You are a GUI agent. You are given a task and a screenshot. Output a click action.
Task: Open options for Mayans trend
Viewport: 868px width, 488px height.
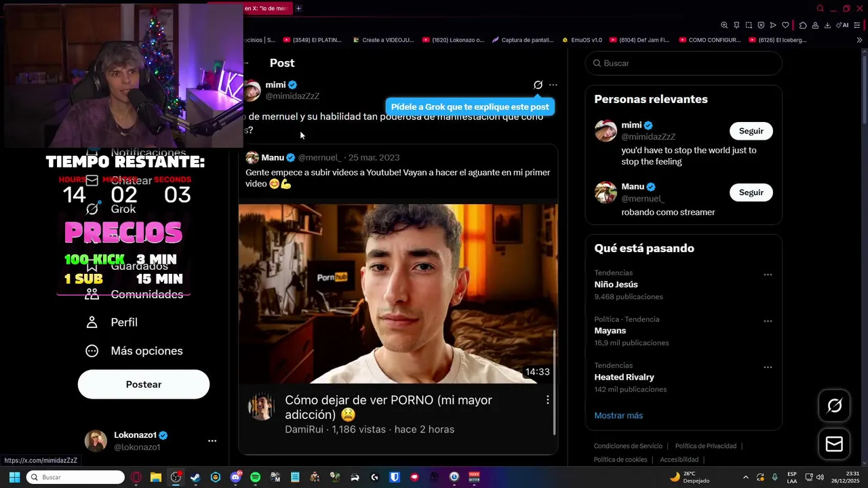[x=768, y=321]
